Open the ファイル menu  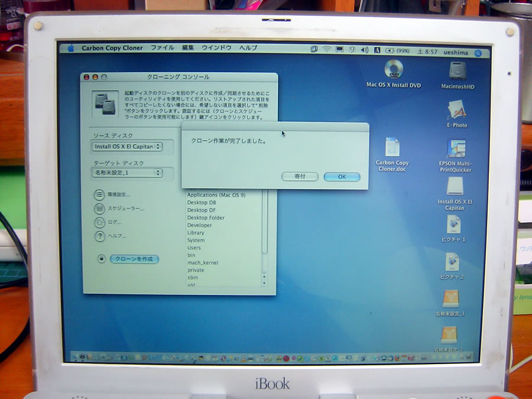(x=162, y=47)
